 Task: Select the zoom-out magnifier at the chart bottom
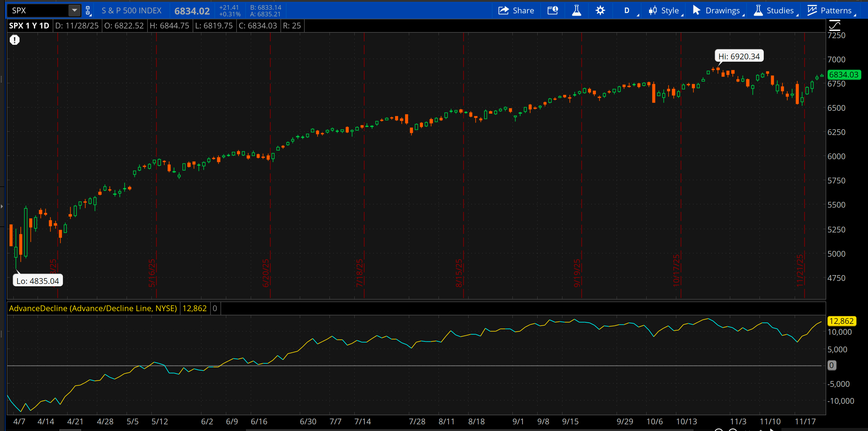click(733, 430)
